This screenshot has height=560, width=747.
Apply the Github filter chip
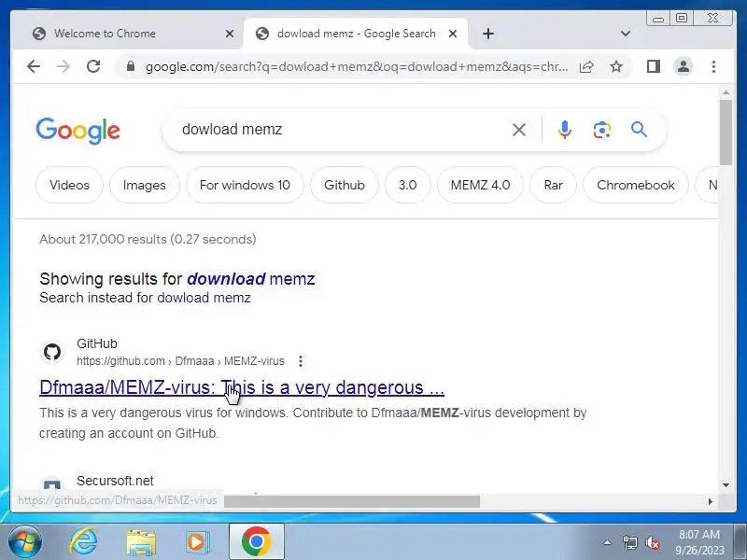click(x=345, y=185)
